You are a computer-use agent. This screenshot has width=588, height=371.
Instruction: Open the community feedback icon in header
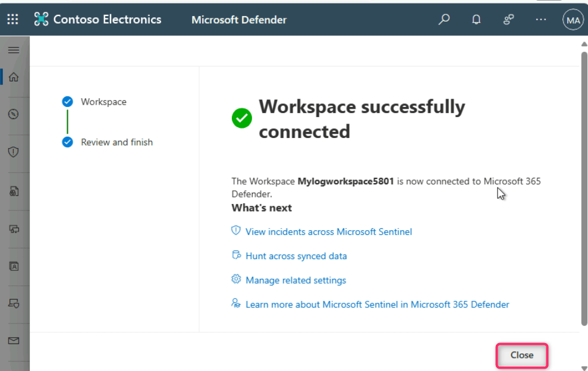[x=508, y=20]
